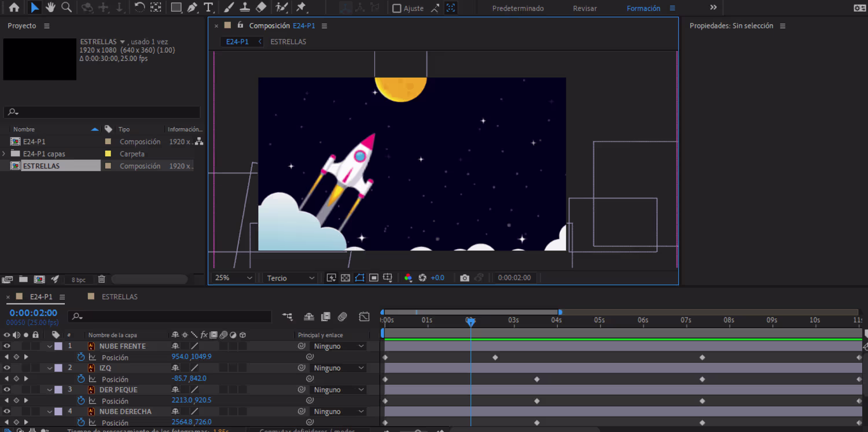Select the Type text tool
The width and height of the screenshot is (868, 432).
(208, 8)
